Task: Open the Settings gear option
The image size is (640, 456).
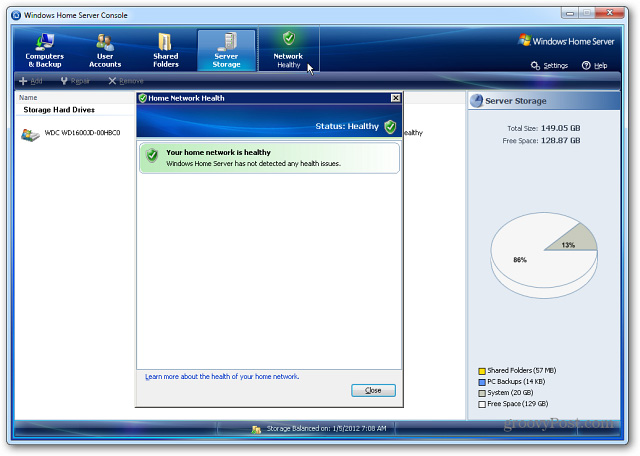Action: (x=549, y=65)
